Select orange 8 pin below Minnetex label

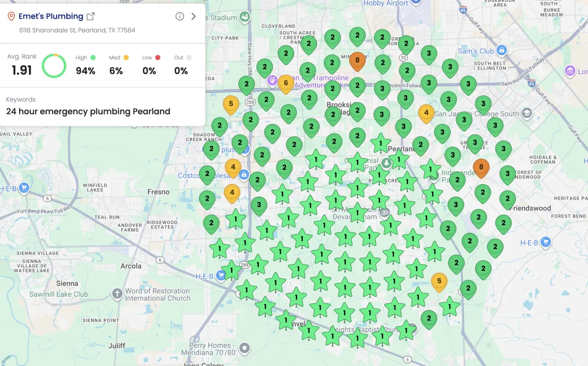point(357,61)
